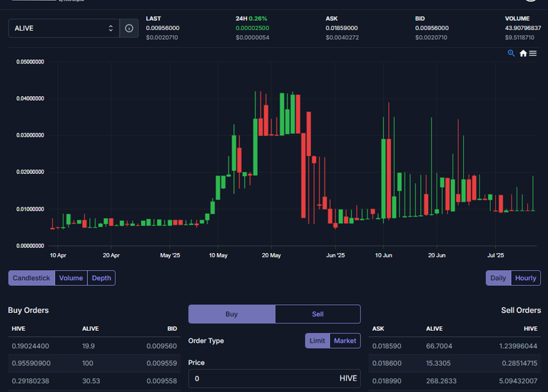This screenshot has width=548, height=392.
Task: Click sell order ALIVE quantity 66.7004
Action: (x=439, y=346)
